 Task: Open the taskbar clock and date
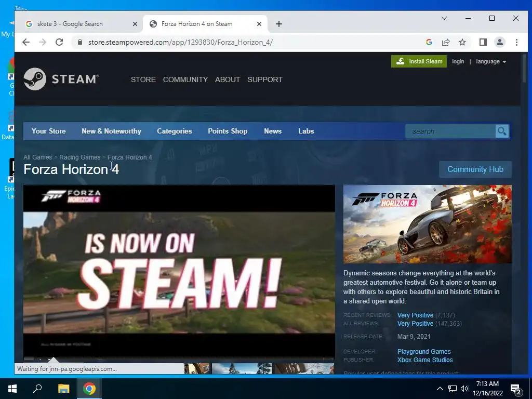coord(487,389)
